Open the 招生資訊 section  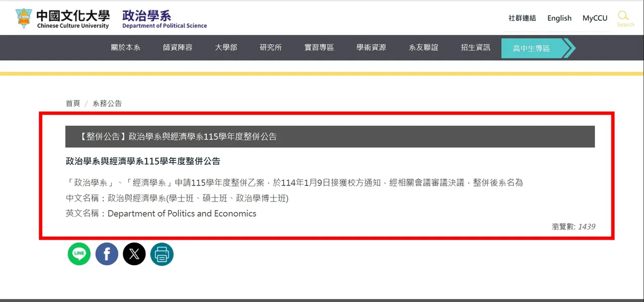[x=475, y=47]
